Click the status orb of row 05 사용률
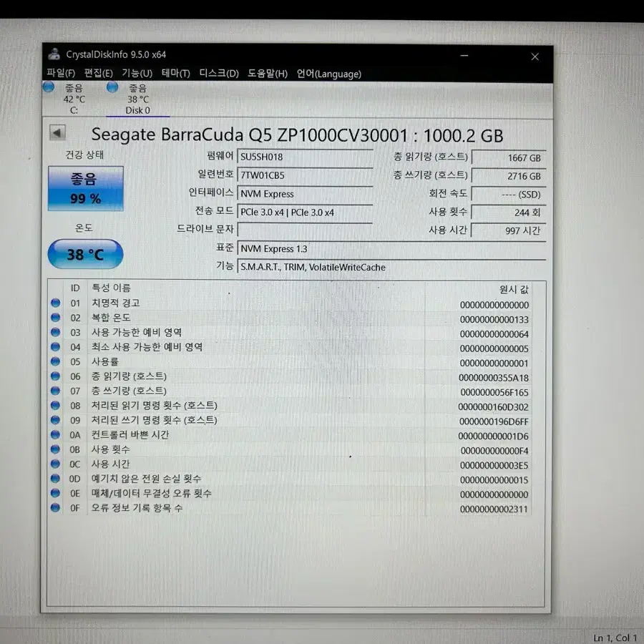The image size is (644, 644). click(55, 361)
